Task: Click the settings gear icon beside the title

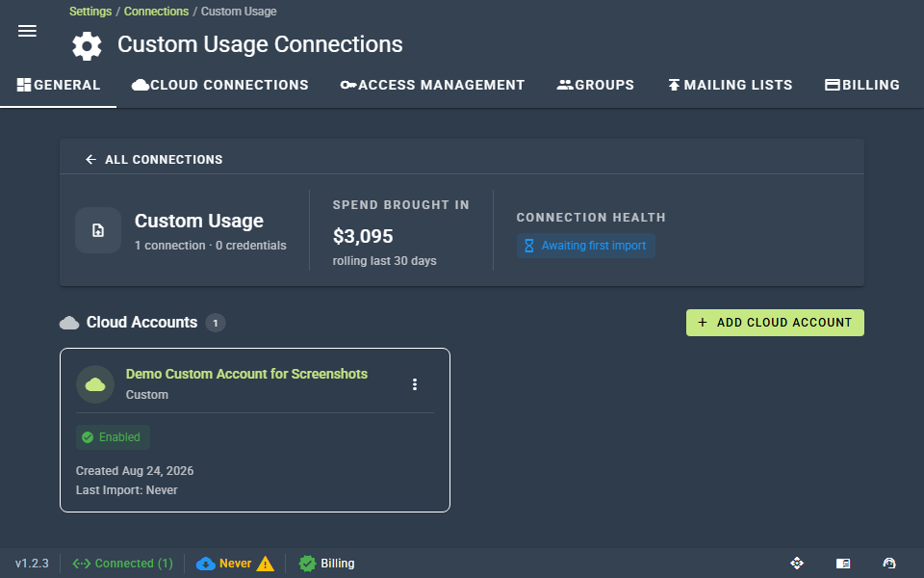Action: [x=87, y=46]
